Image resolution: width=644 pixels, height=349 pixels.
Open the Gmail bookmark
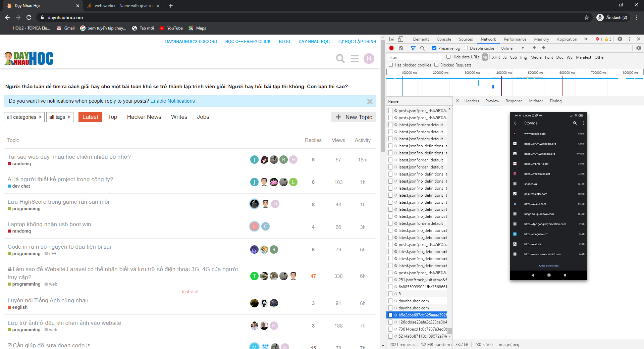(x=66, y=28)
